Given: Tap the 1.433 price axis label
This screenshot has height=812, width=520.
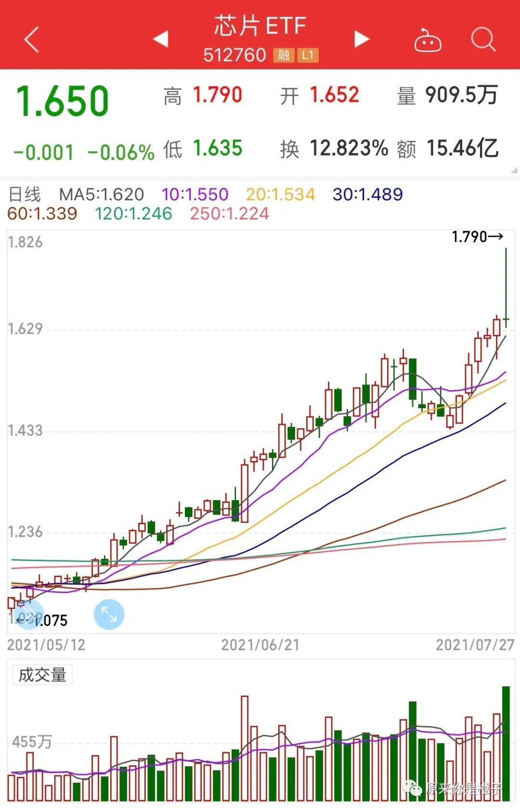Looking at the screenshot, I should coord(26,430).
